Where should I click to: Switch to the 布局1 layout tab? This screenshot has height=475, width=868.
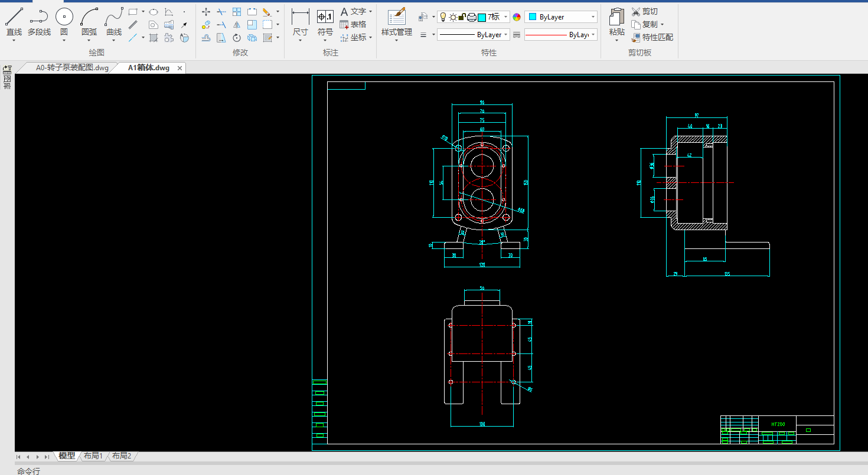click(x=93, y=456)
